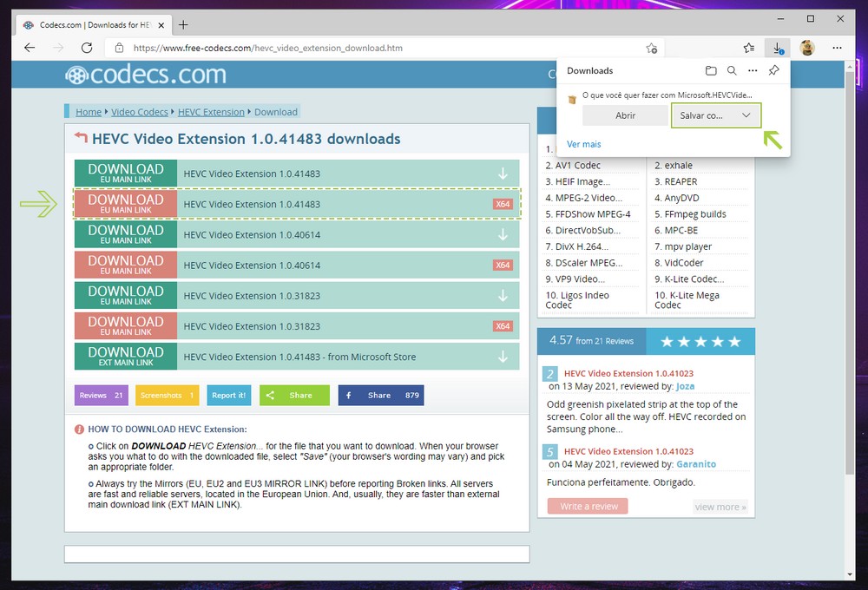Viewport: 868px width, 590px height.
Task: Add page to favorites with star icon
Action: click(x=651, y=49)
